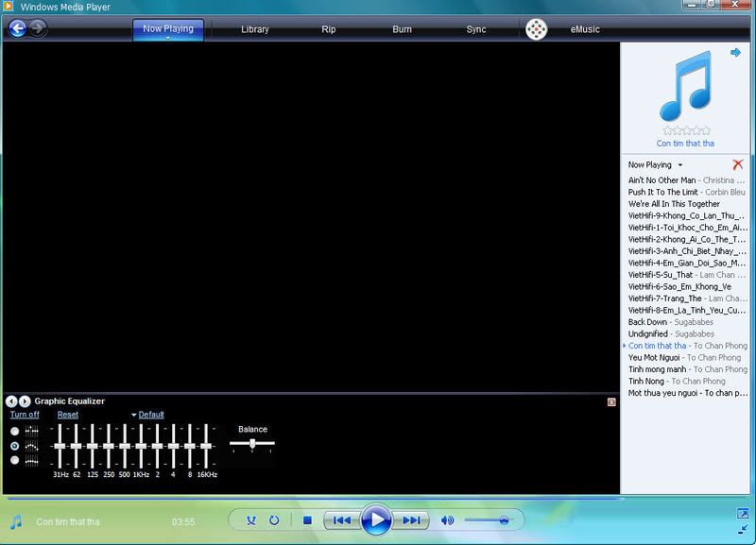
Task: Turn on repeat
Action: point(274,520)
